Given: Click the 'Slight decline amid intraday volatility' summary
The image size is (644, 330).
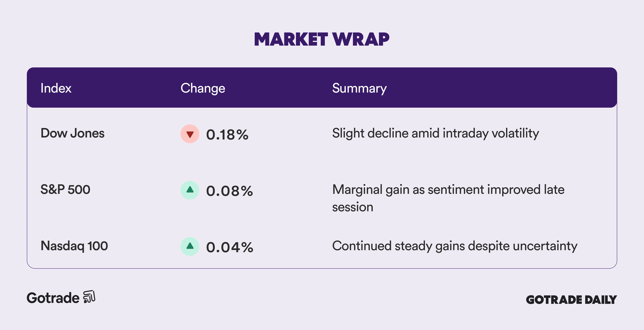Looking at the screenshot, I should pos(435,133).
